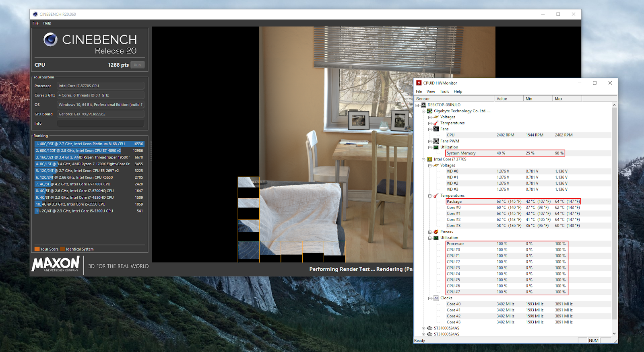The width and height of the screenshot is (644, 352).
Task: Click the Info input field in Cinebench
Action: pos(101,124)
